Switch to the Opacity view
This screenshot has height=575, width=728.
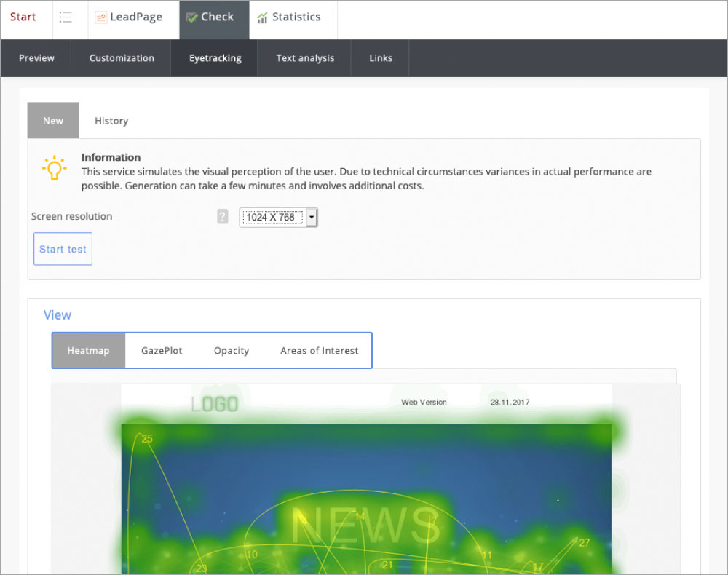click(x=232, y=351)
